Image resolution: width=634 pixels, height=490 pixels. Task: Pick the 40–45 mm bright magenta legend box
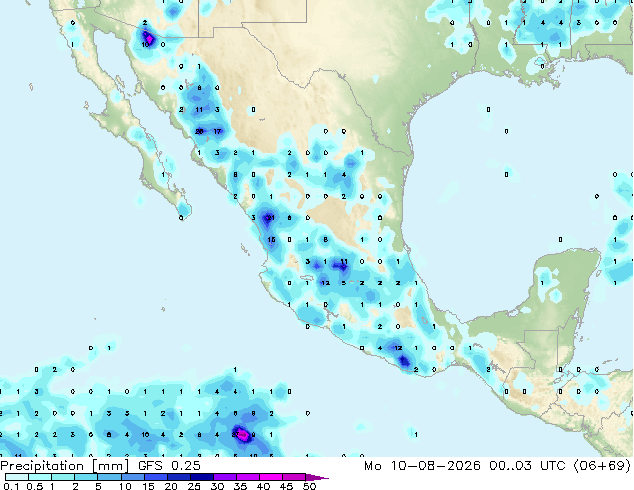click(x=271, y=477)
